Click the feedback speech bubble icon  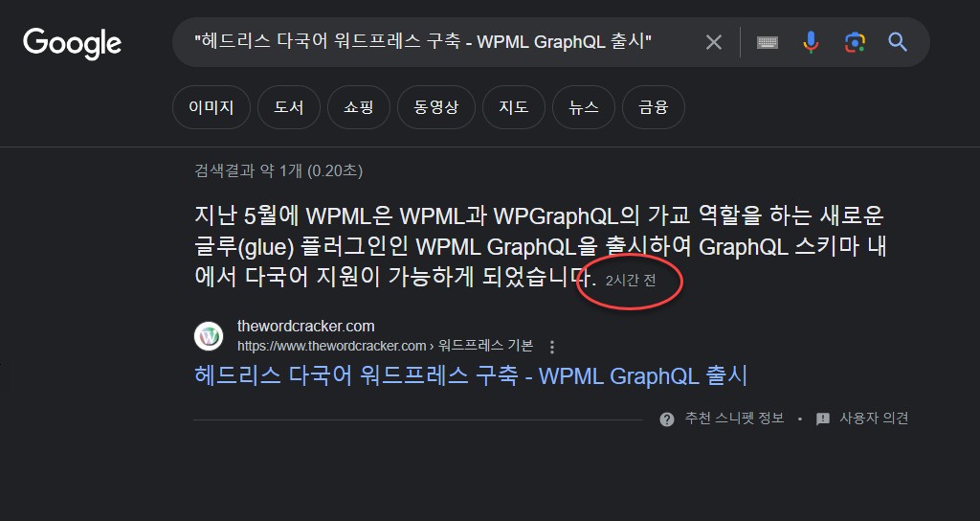click(823, 419)
